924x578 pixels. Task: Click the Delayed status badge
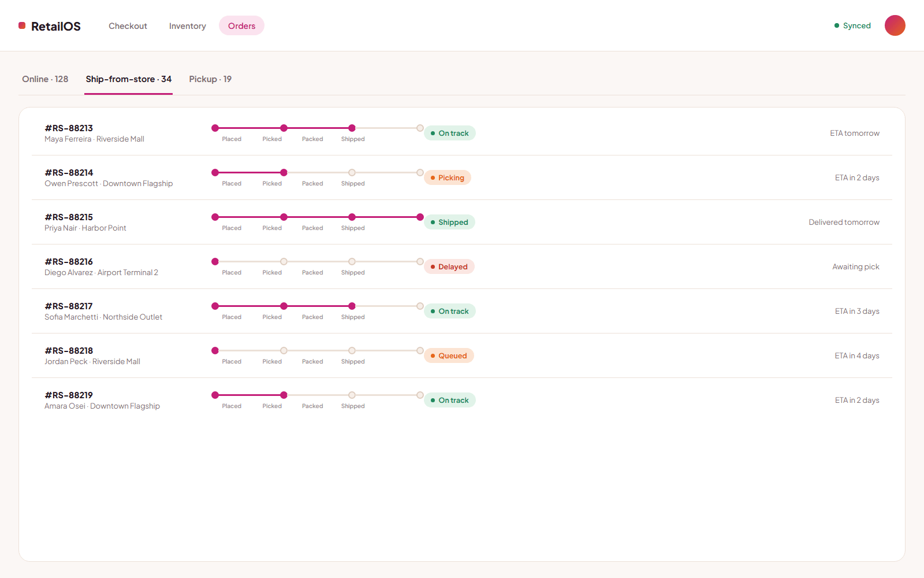[x=449, y=266]
